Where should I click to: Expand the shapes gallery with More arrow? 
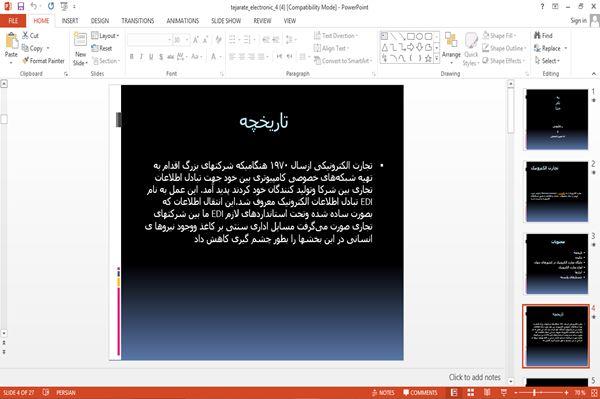(437, 59)
